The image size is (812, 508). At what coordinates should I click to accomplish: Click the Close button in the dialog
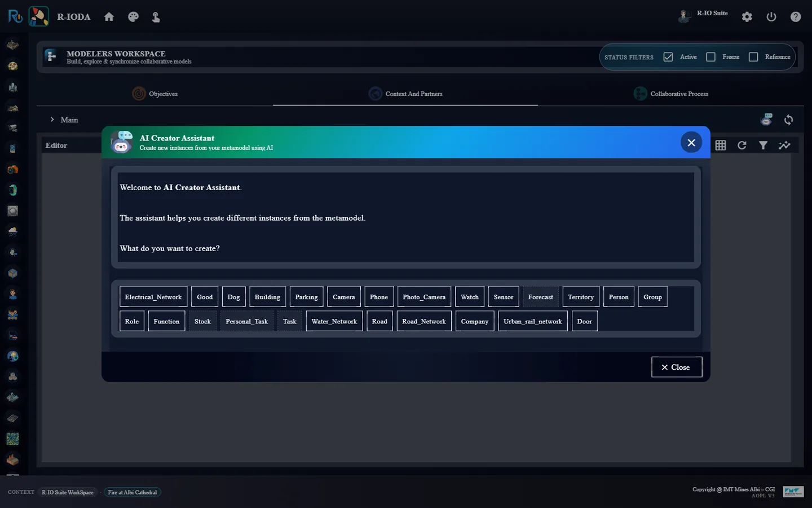(x=677, y=367)
